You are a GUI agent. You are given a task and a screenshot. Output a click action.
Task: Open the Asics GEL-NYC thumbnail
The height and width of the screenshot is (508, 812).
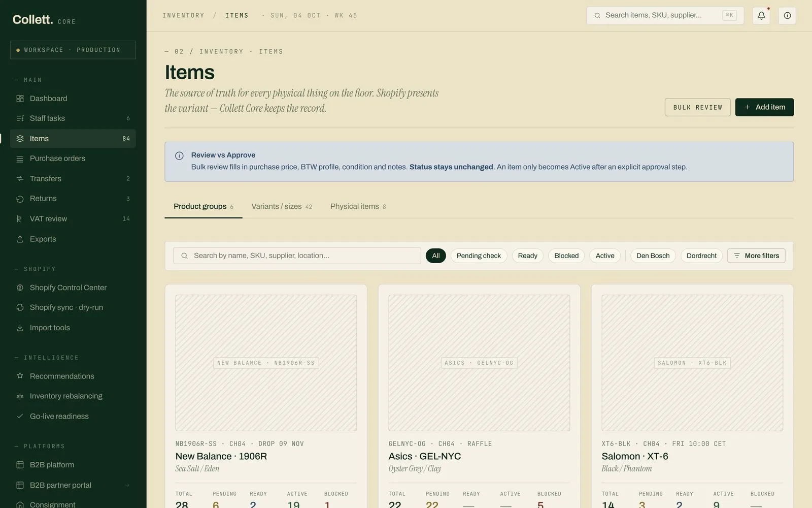click(479, 363)
